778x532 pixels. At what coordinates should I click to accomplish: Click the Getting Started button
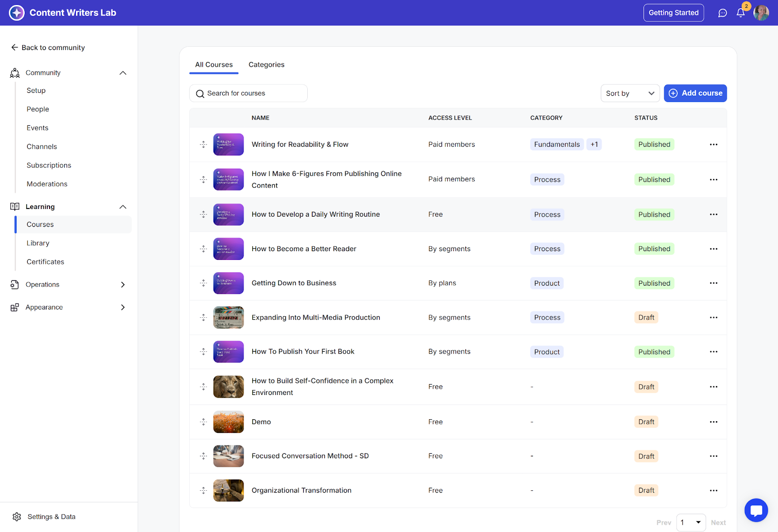coord(673,13)
